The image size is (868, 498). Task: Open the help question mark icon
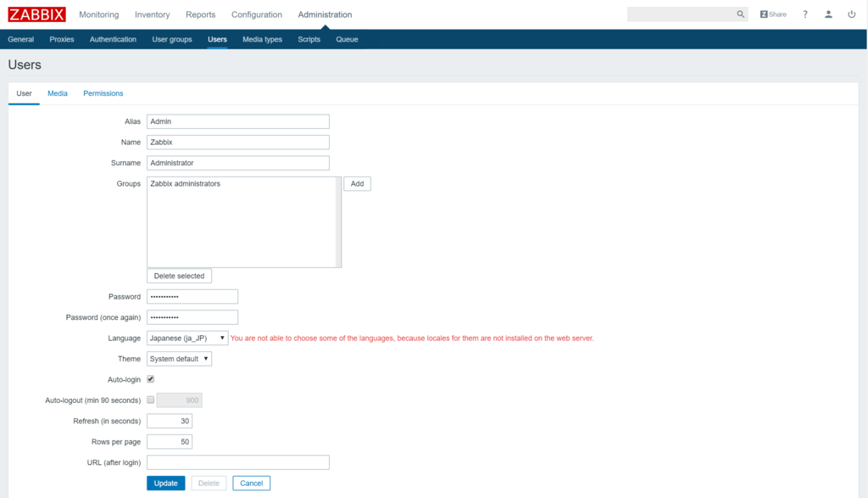pos(805,14)
